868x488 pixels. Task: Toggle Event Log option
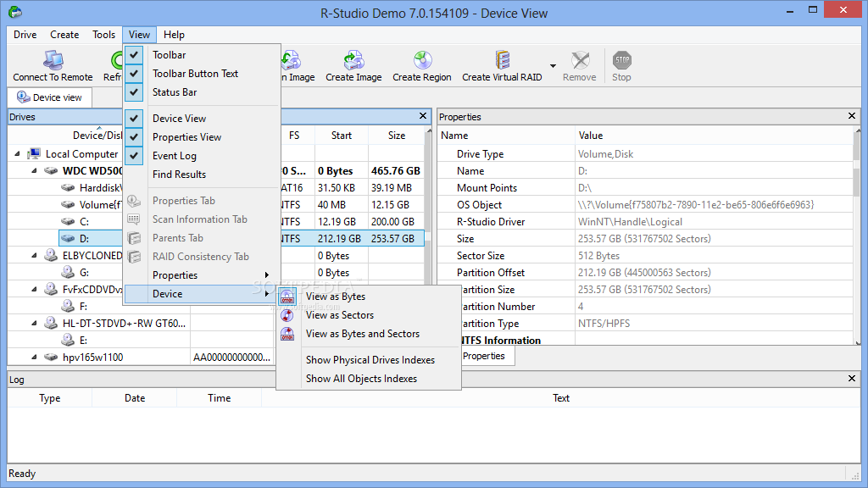134,156
